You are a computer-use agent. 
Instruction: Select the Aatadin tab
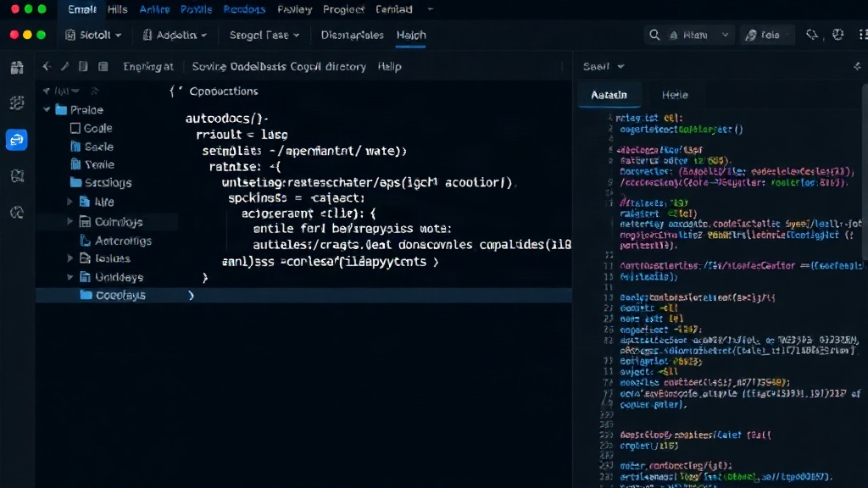(x=609, y=95)
